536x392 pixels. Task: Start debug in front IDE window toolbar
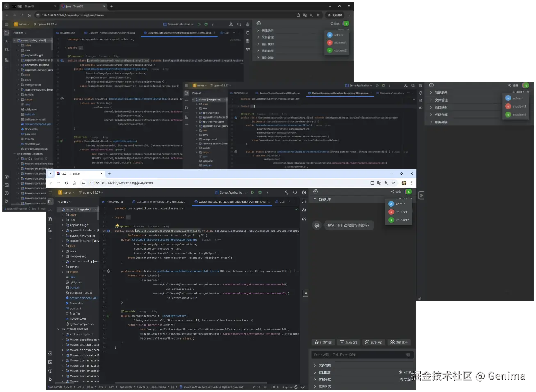click(x=260, y=192)
